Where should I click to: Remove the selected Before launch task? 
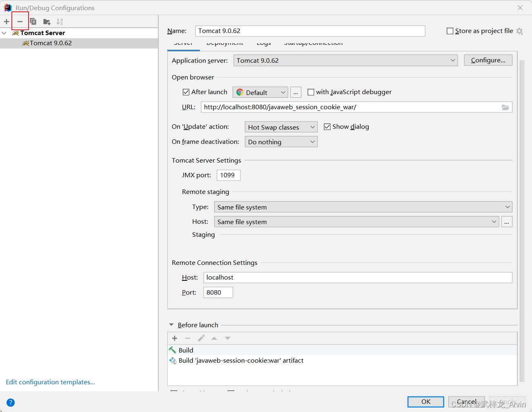[188, 338]
